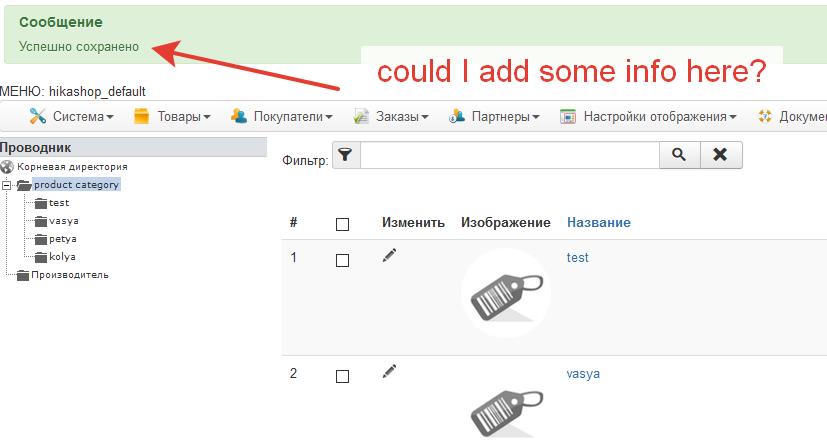Collapse the product category tree node
Viewport: 827px width, 444px height.
pyautogui.click(x=6, y=185)
